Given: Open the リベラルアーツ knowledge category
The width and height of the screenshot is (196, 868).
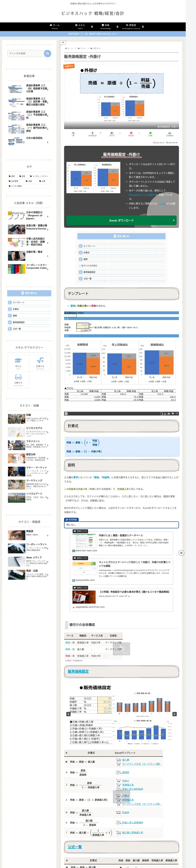Looking at the screenshot, I should click(x=29, y=497).
